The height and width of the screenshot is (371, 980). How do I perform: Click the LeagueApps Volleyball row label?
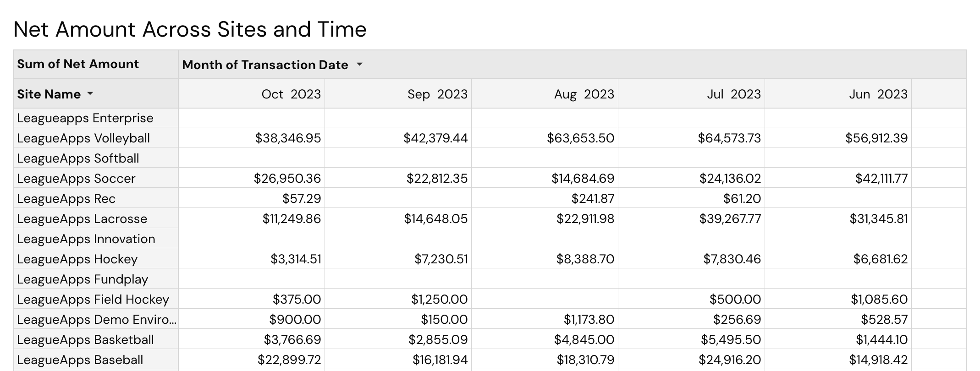pyautogui.click(x=83, y=138)
